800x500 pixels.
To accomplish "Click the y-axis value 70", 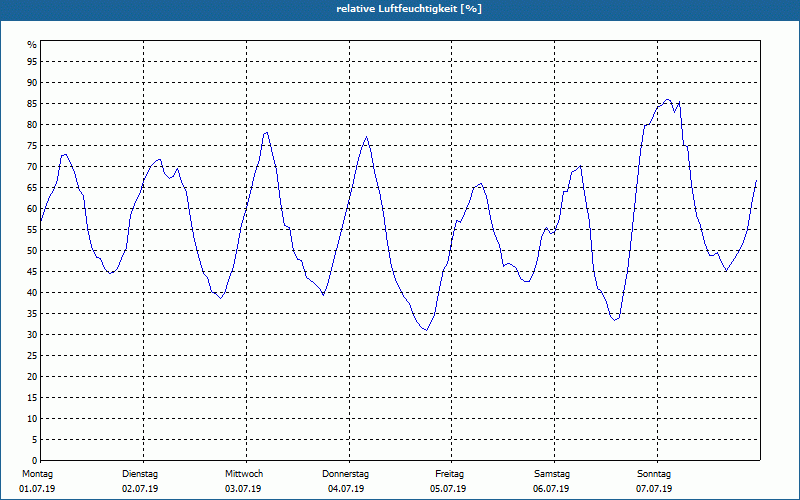I will tap(32, 167).
